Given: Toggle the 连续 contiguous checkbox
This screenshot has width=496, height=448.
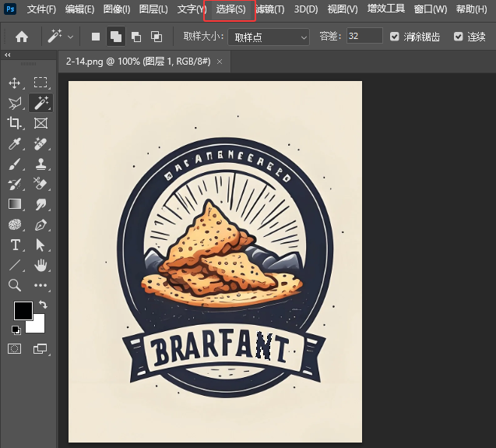Looking at the screenshot, I should [458, 37].
